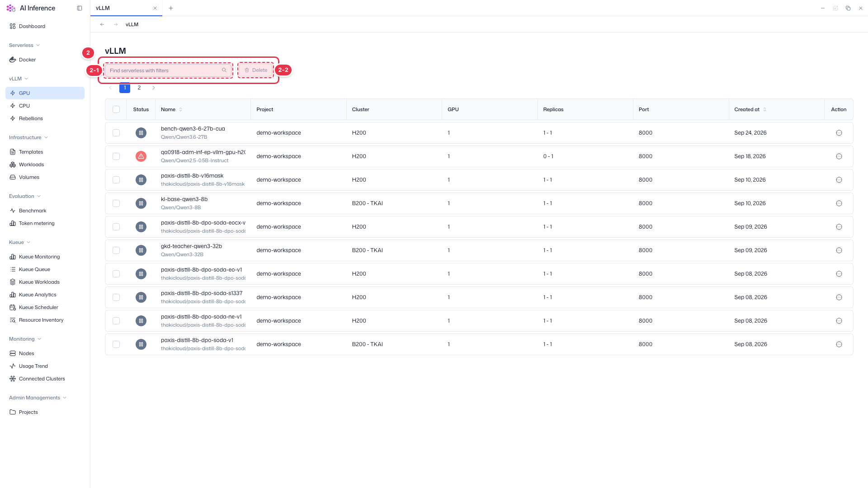Open action menu for gkd-teacher-qwen3-32b row
This screenshot has width=868, height=488.
click(839, 250)
